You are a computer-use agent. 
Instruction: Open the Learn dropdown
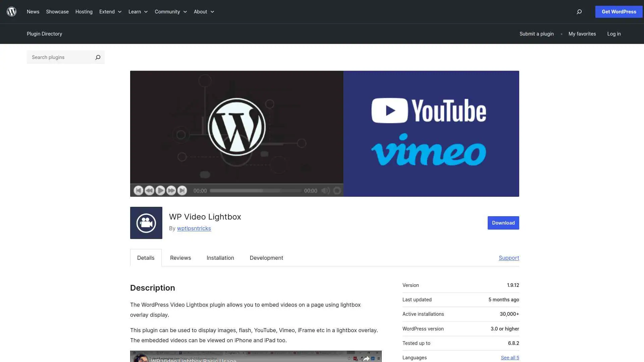pyautogui.click(x=138, y=11)
